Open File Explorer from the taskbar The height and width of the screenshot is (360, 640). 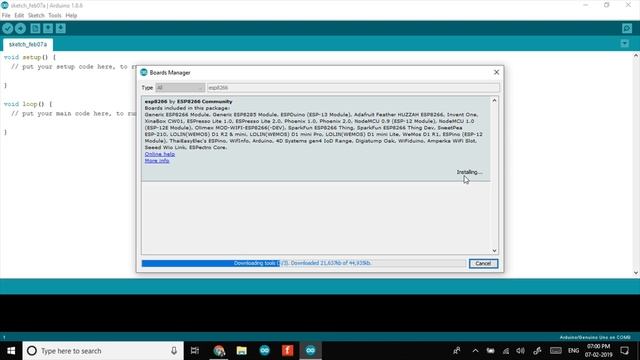click(x=242, y=351)
